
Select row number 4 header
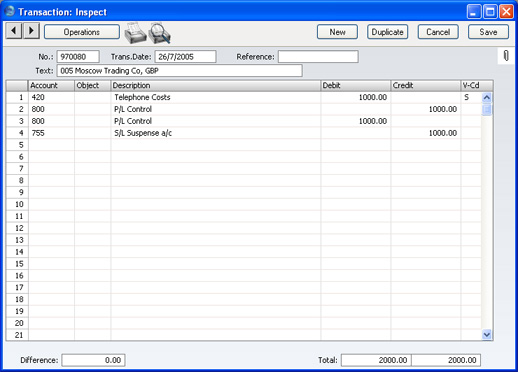17,133
